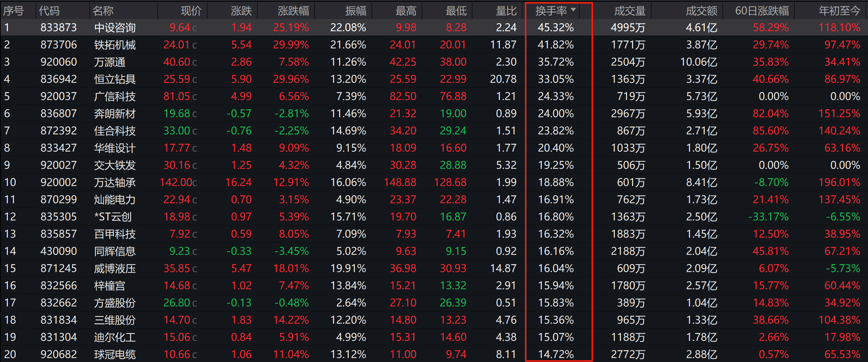The image size is (868, 362).
Task: Sort by the 成交额 column header
Action: [x=701, y=11]
